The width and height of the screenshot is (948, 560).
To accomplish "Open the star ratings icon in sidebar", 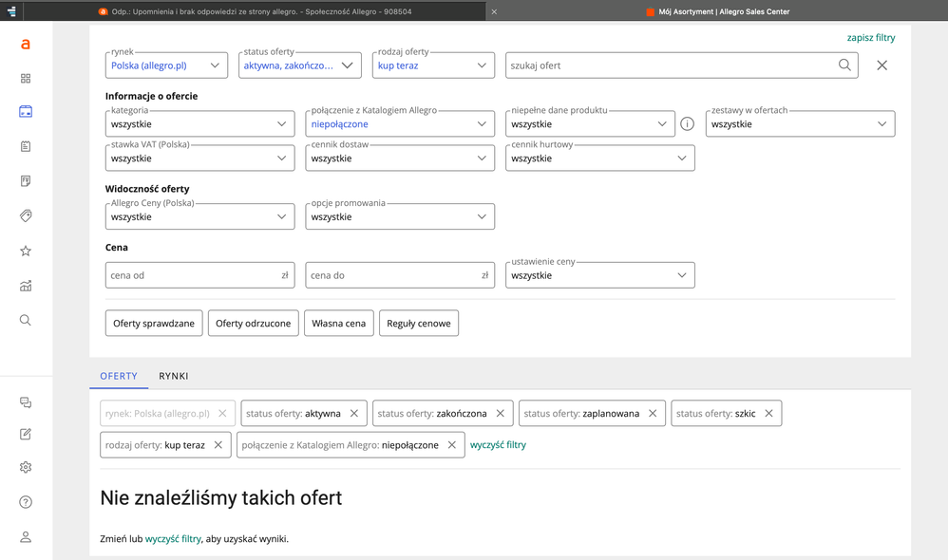I will coord(26,251).
